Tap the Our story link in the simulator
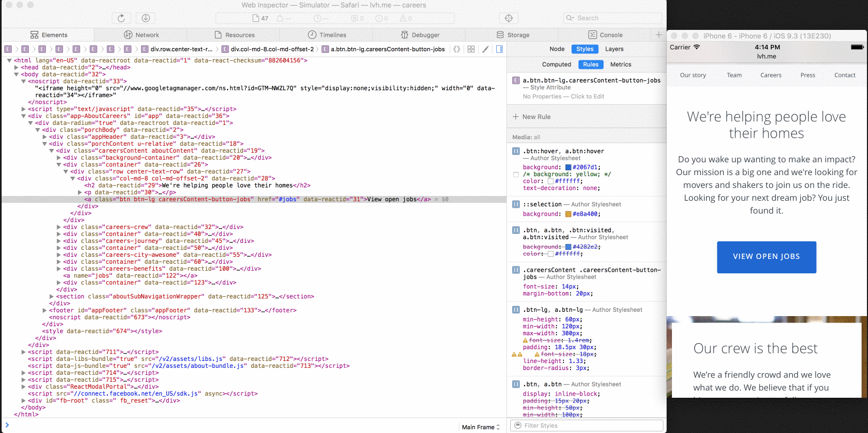Image resolution: width=868 pixels, height=433 pixels. [693, 75]
